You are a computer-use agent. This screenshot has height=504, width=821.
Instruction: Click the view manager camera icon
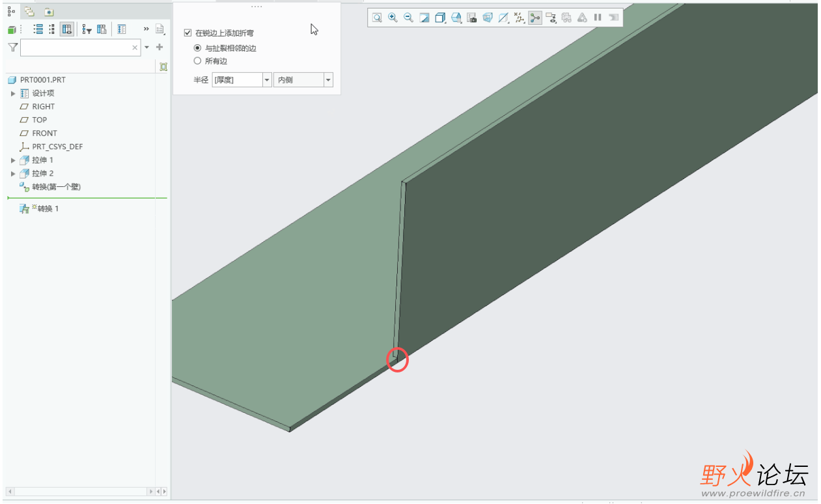(472, 18)
